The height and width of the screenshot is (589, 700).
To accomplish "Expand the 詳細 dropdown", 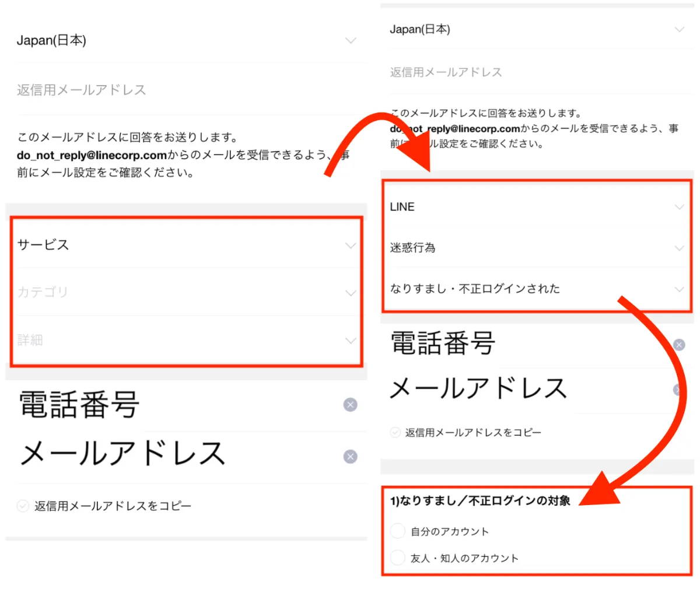I will pyautogui.click(x=187, y=340).
